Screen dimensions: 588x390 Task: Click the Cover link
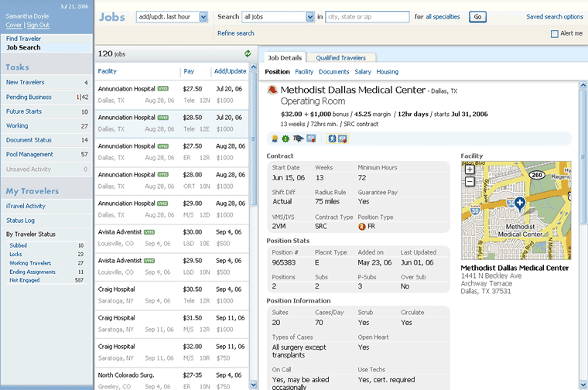13,25
